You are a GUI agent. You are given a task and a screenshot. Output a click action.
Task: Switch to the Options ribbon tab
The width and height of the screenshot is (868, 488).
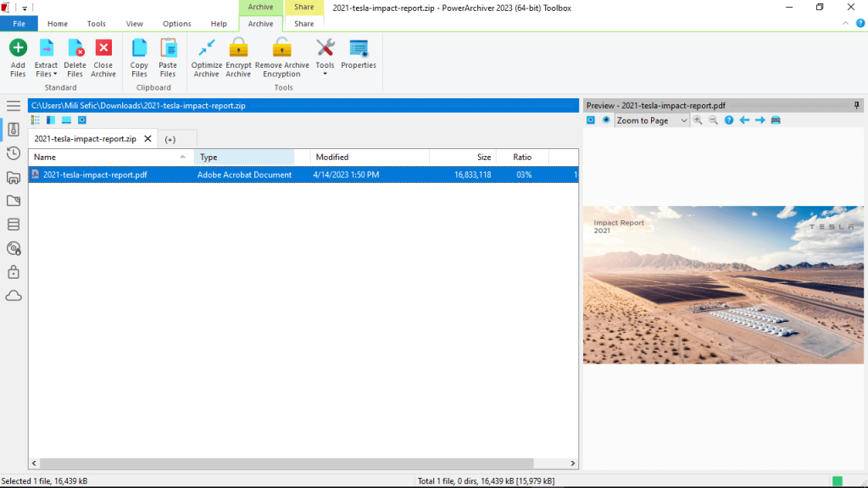tap(176, 24)
